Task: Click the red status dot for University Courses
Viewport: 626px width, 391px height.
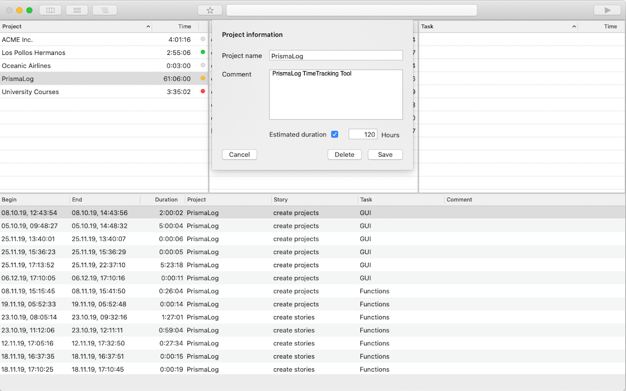Action: coord(203,91)
